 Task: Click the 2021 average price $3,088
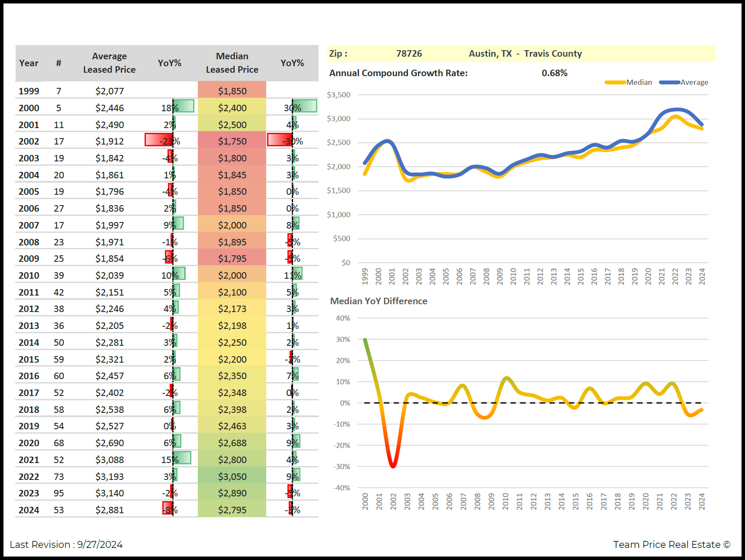tap(110, 460)
